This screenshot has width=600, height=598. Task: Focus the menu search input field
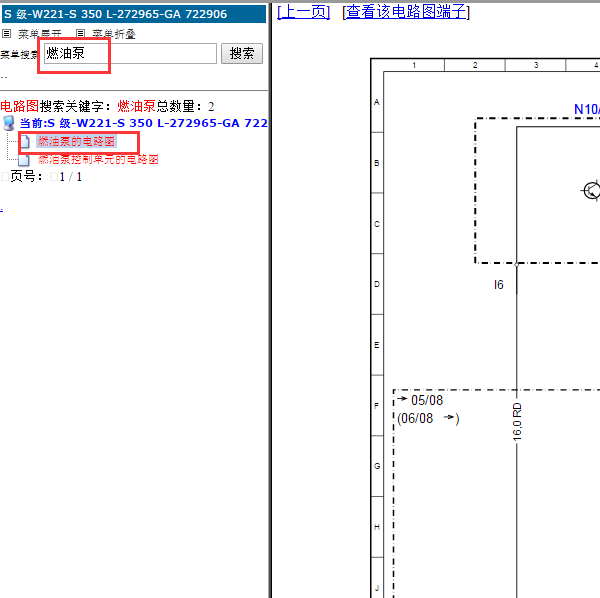coord(130,53)
